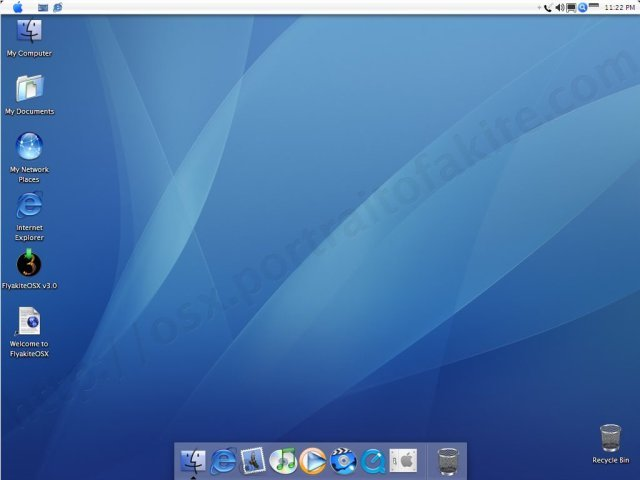Launch Windows Media Player from the dock

click(313, 461)
